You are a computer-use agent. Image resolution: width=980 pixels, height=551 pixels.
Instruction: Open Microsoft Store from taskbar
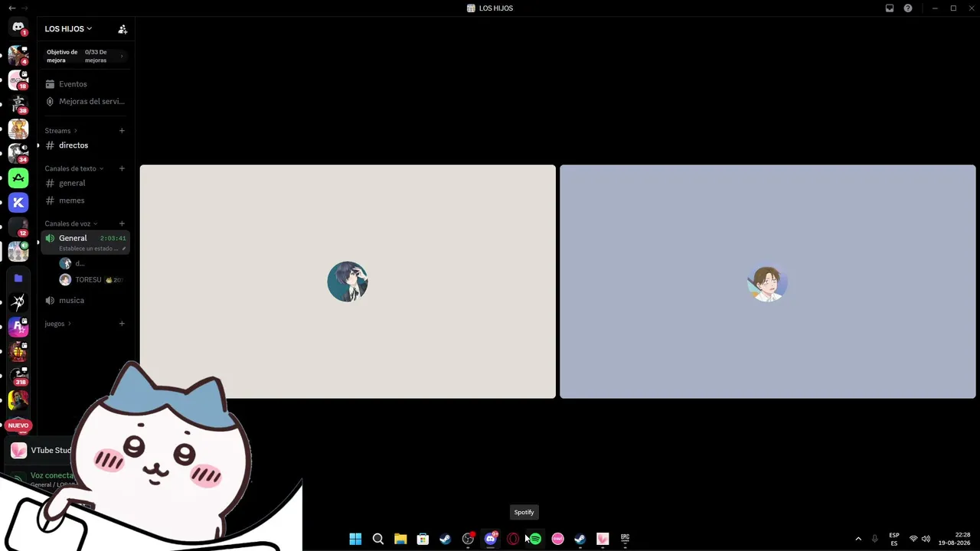pos(423,539)
